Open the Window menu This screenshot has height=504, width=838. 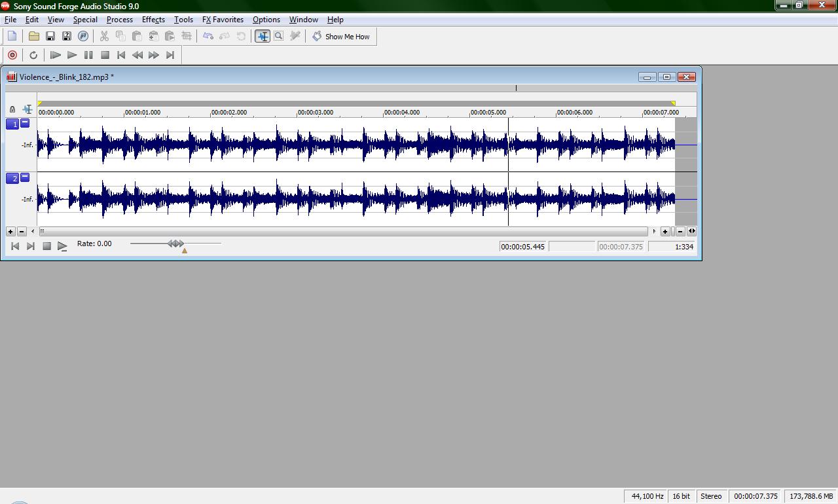click(304, 20)
